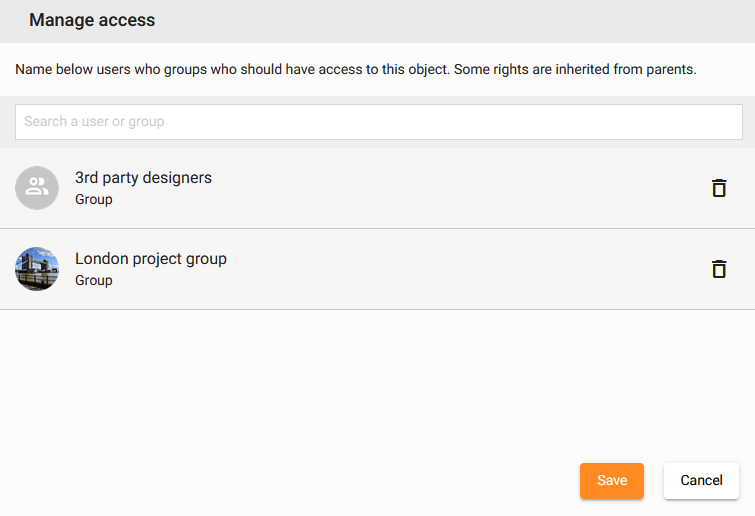Save the access changes
755x516 pixels.
[x=611, y=481]
